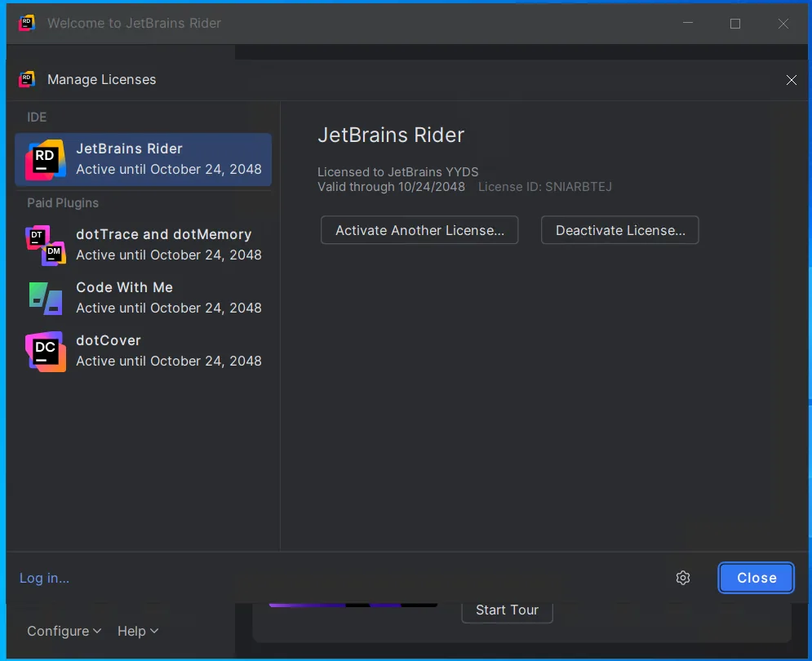This screenshot has height=661, width=812.
Task: Maximize the Welcome to JetBrains Rider window
Action: 734,24
